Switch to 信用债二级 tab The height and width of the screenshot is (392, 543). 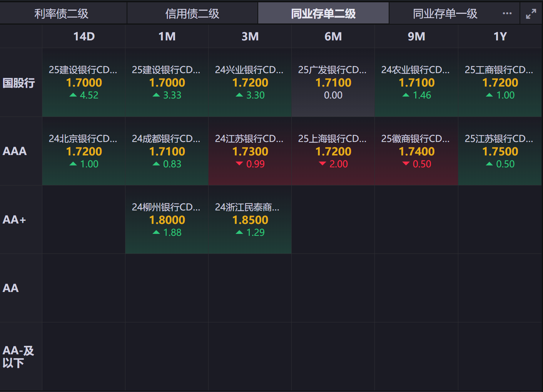click(192, 14)
